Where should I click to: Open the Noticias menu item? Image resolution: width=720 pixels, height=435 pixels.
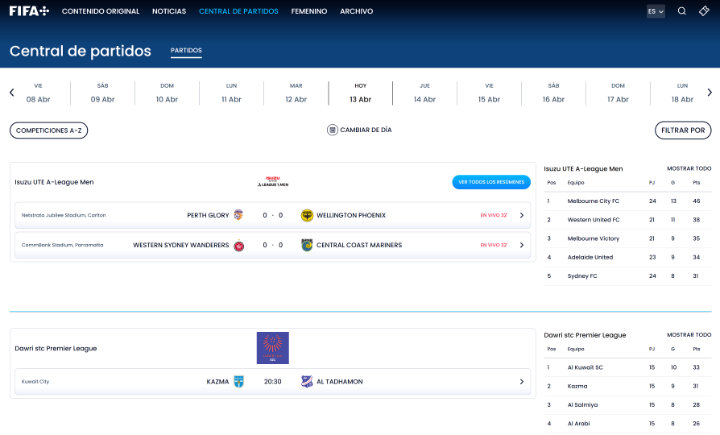tap(168, 11)
